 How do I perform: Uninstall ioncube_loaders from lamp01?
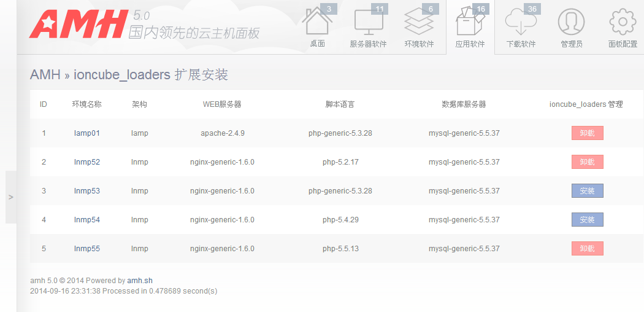(587, 133)
